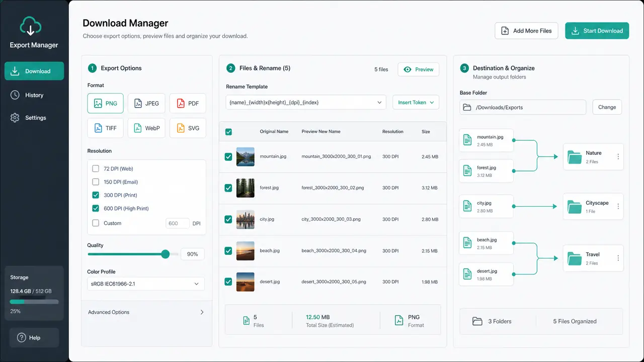
Task: Click the Start Download button
Action: 597,31
